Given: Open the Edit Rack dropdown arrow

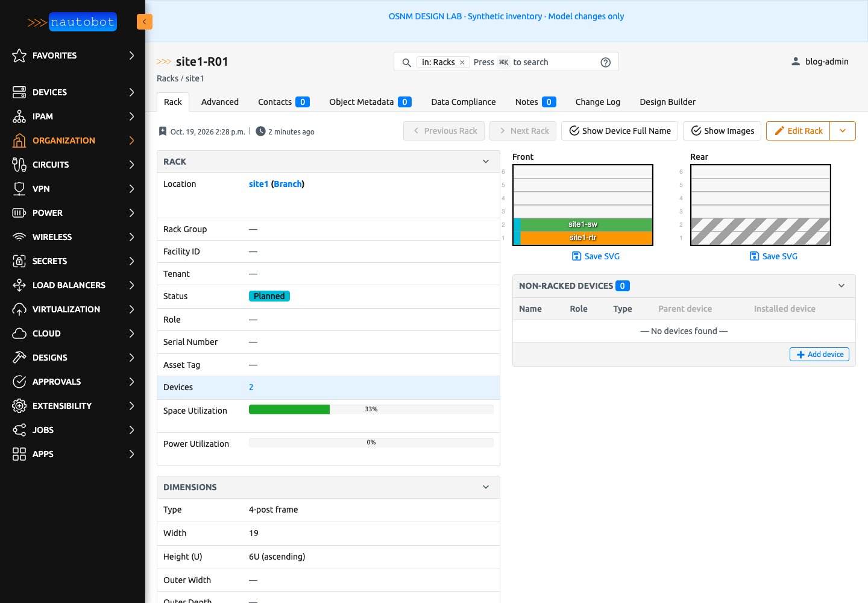Looking at the screenshot, I should pos(843,131).
